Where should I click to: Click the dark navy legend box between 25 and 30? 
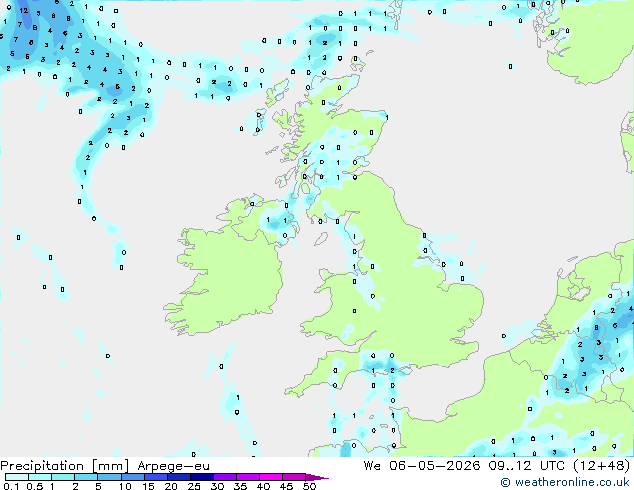click(202, 477)
